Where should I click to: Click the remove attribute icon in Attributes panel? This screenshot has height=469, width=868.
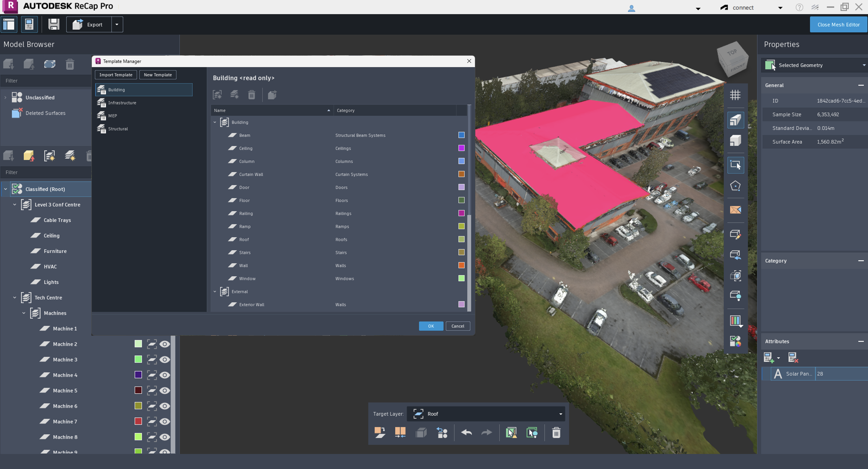click(x=793, y=358)
